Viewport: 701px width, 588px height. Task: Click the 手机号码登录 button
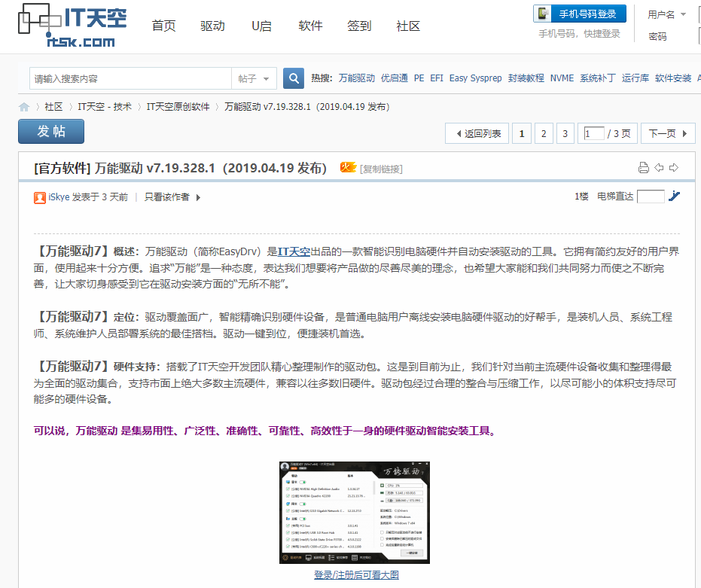[x=580, y=14]
